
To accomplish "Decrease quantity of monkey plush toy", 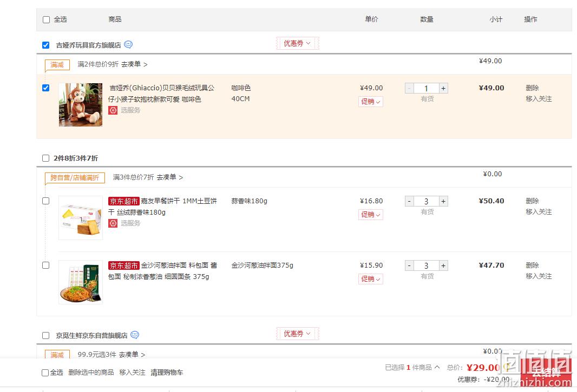I will (x=409, y=88).
